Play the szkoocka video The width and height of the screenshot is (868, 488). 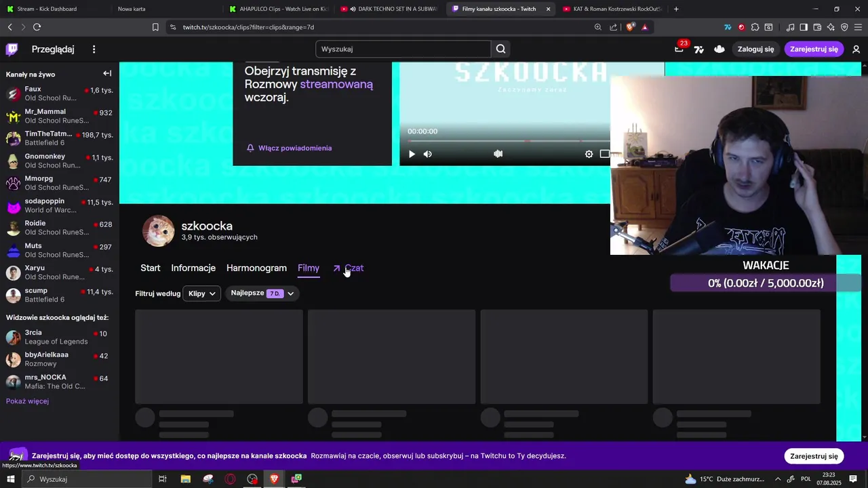click(x=412, y=154)
